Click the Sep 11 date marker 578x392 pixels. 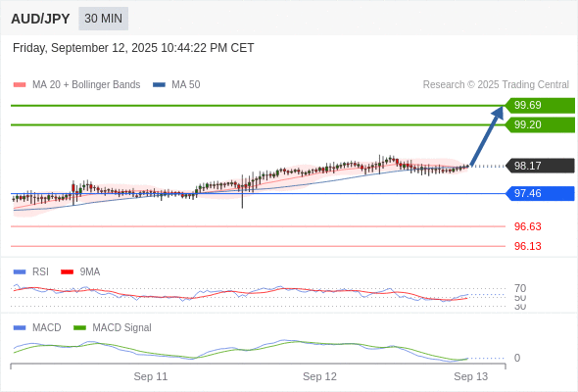(x=151, y=376)
